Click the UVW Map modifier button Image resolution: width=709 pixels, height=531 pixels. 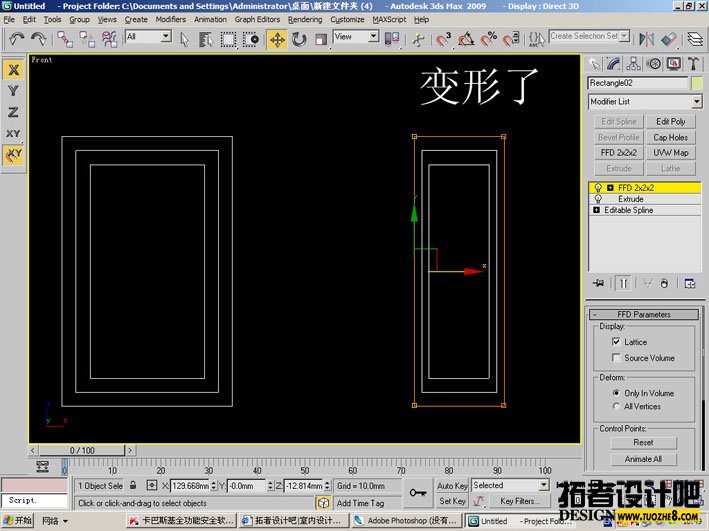coord(671,153)
